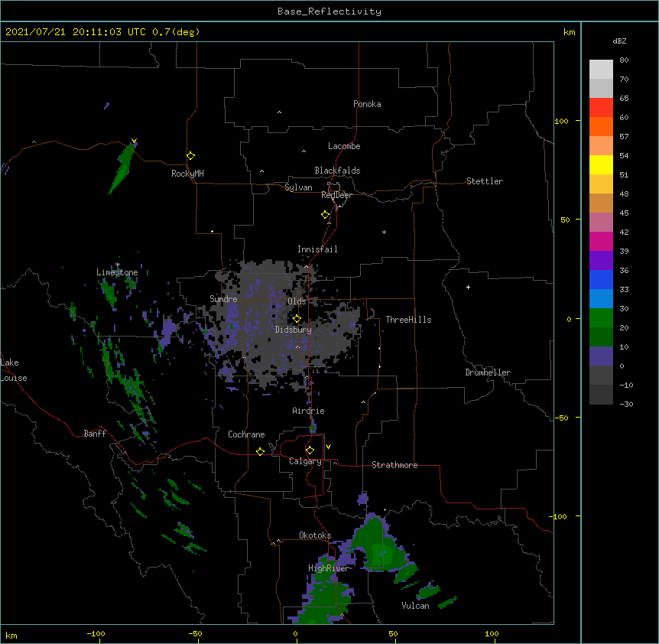This screenshot has width=659, height=644.
Task: Click the white caret marker west of Ponoka
Action: click(x=280, y=112)
